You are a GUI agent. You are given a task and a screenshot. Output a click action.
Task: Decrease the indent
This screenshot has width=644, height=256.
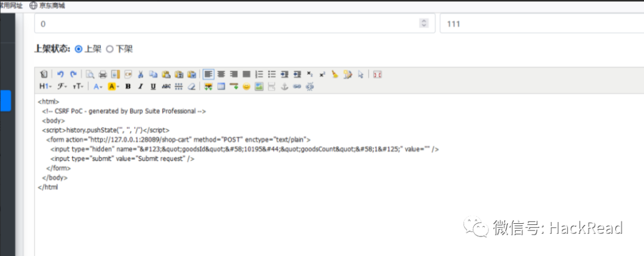tap(297, 75)
